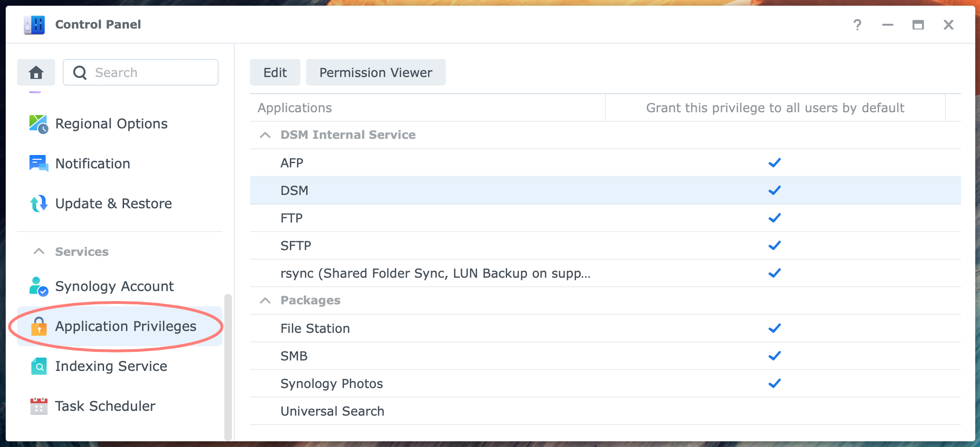Select the Universal Search row

click(x=605, y=411)
